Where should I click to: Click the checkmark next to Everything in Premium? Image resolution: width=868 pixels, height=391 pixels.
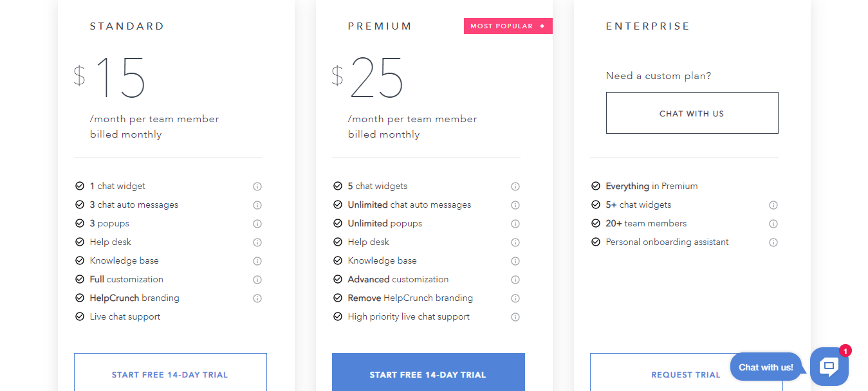tap(595, 186)
